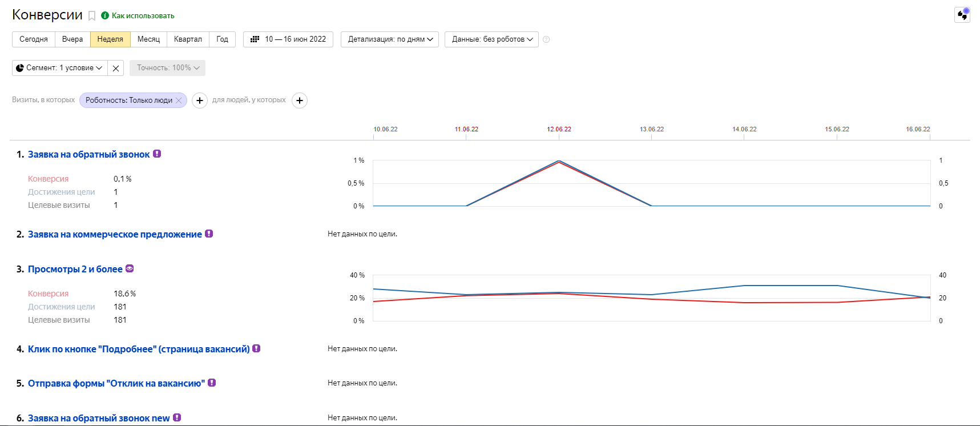Click the segment pie chart icon
Viewport: 980px width, 426px height.
coord(20,68)
